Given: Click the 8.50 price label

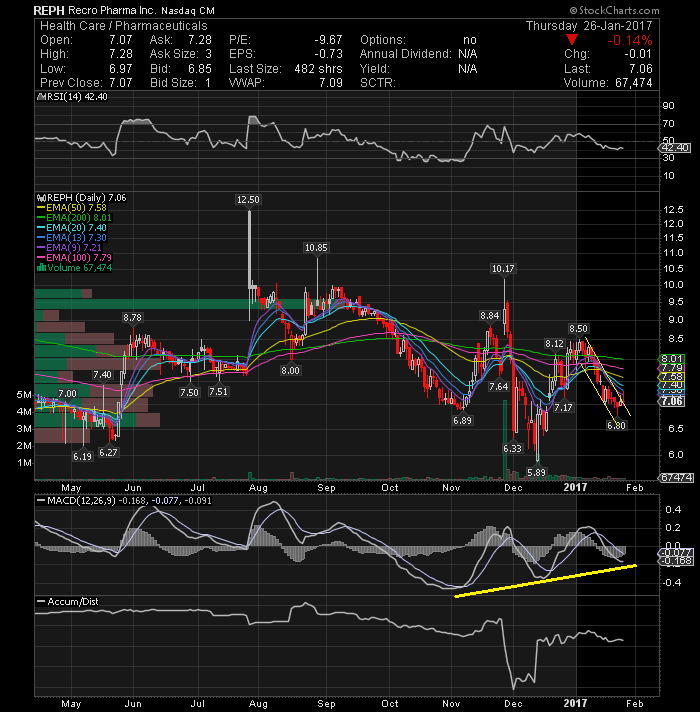Looking at the screenshot, I should (x=578, y=329).
